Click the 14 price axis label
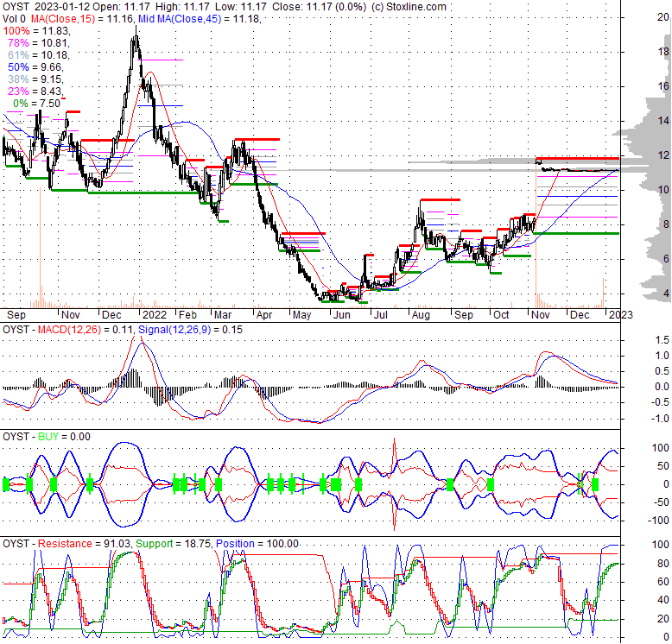Image resolution: width=672 pixels, height=644 pixels. point(663,121)
